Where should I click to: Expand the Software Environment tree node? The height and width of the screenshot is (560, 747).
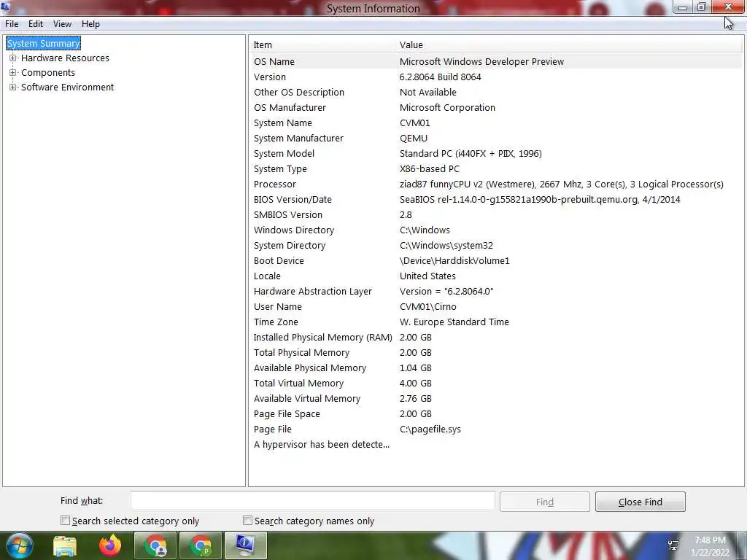pos(13,87)
